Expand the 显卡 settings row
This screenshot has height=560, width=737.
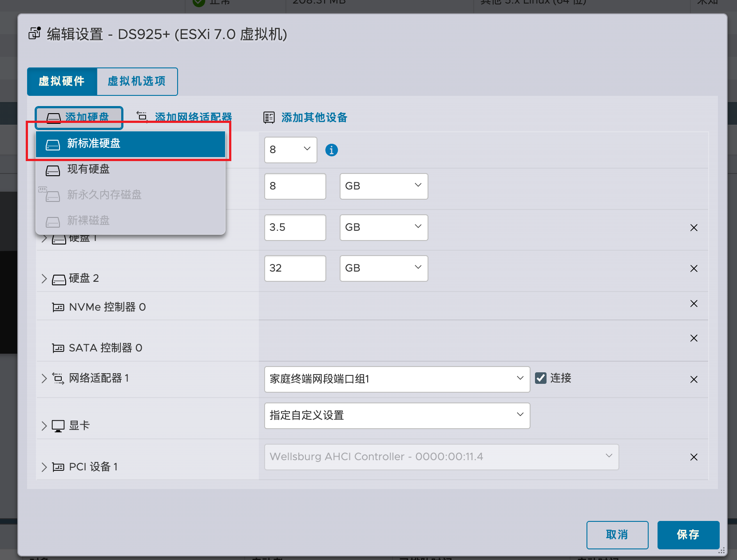pos(44,426)
